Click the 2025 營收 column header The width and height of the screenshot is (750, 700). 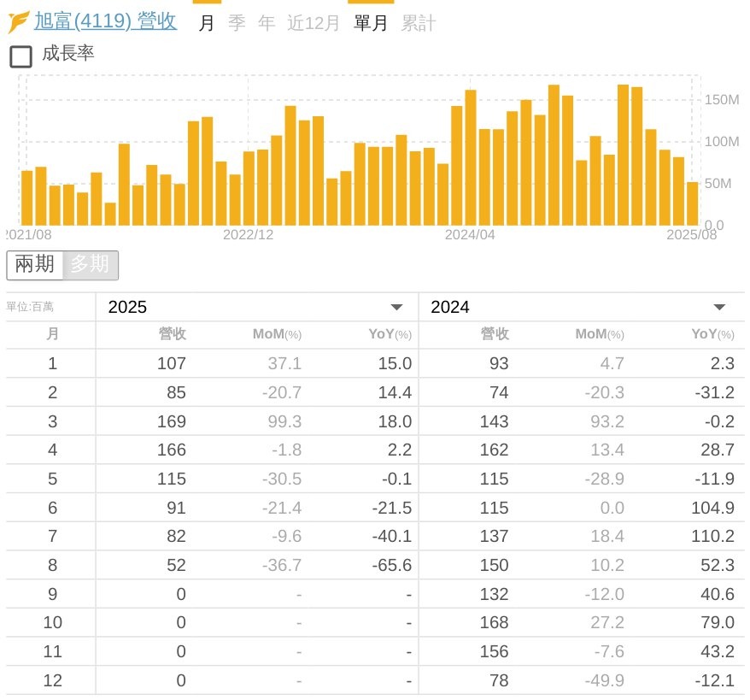click(x=172, y=335)
